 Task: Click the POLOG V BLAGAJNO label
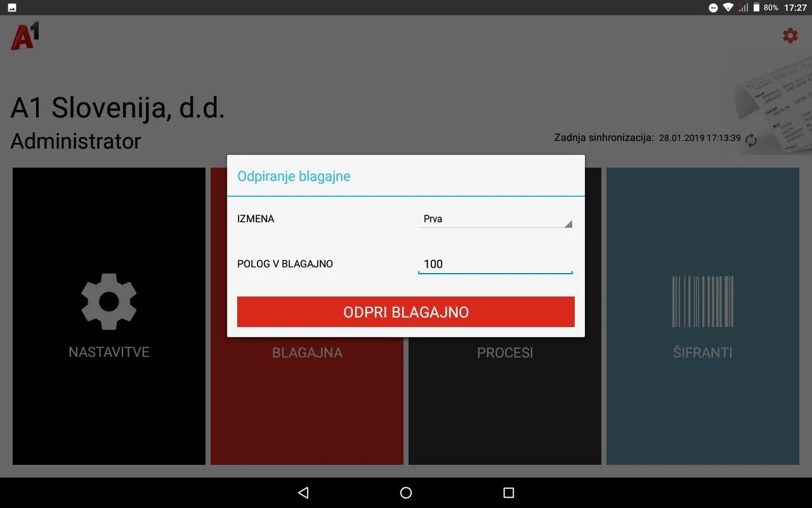(285, 264)
